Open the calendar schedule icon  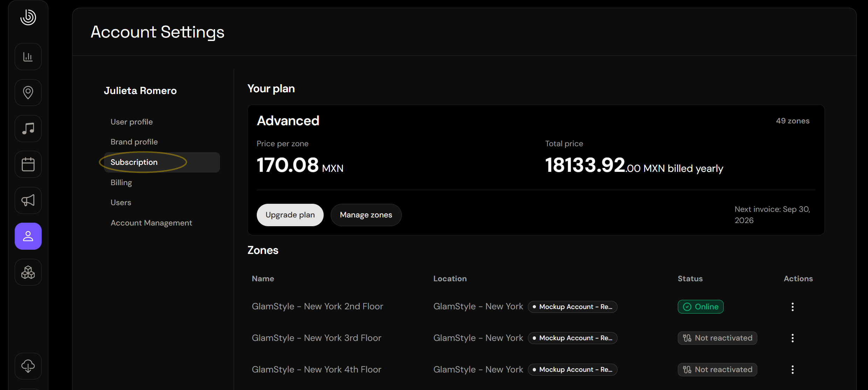(x=28, y=164)
